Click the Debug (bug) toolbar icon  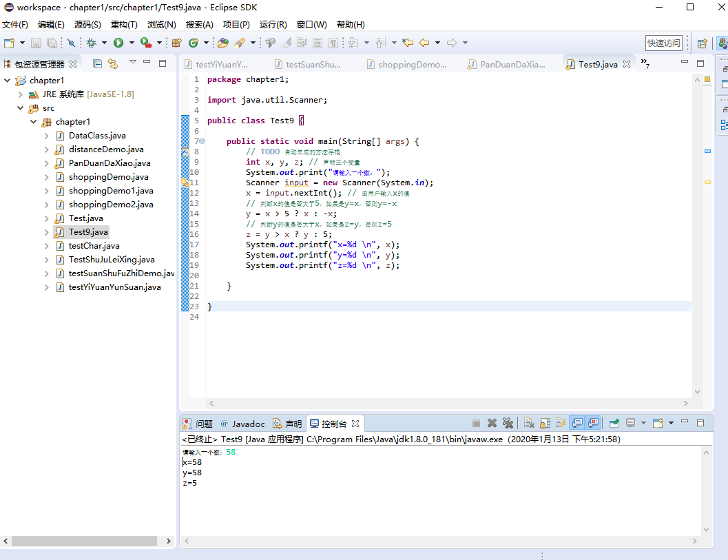coord(91,43)
